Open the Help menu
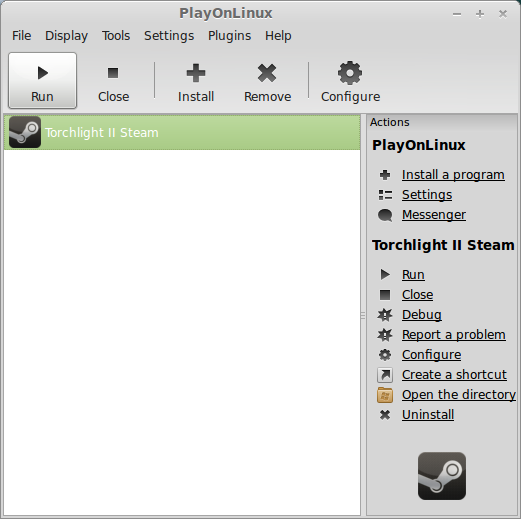Image resolution: width=521 pixels, height=519 pixels. tap(278, 36)
